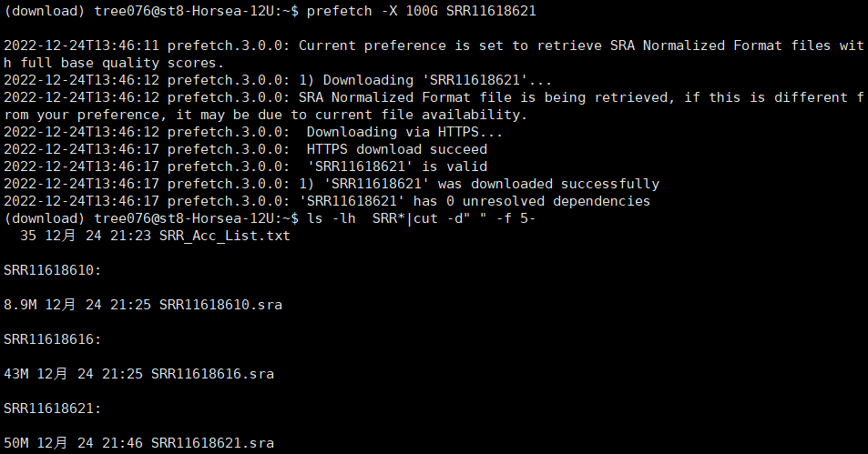Click the '-X 100G' option text

tap(409, 11)
